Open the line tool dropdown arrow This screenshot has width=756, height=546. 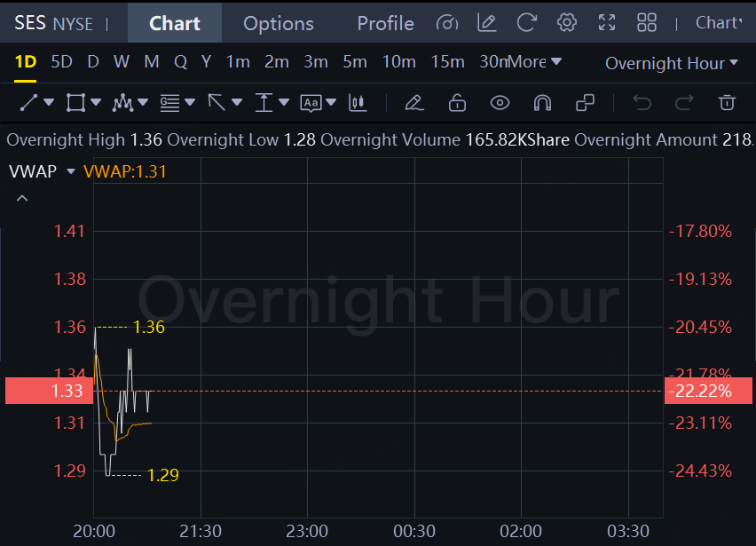click(x=49, y=102)
